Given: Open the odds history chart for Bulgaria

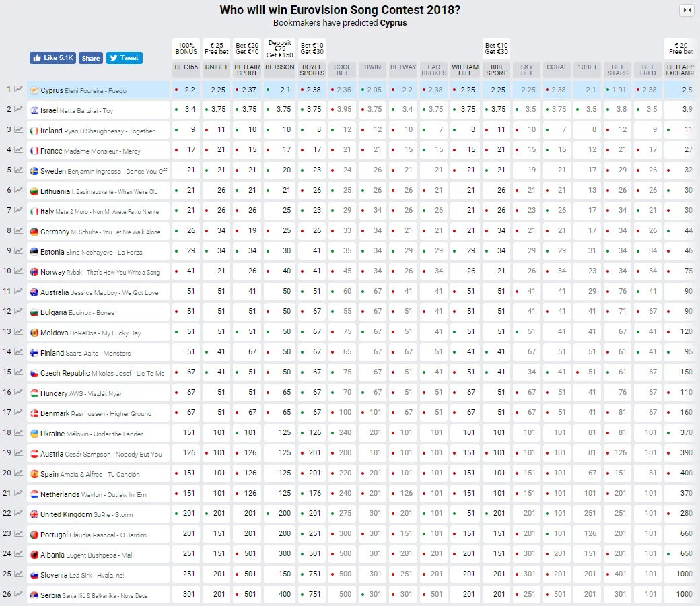Looking at the screenshot, I should [18, 311].
